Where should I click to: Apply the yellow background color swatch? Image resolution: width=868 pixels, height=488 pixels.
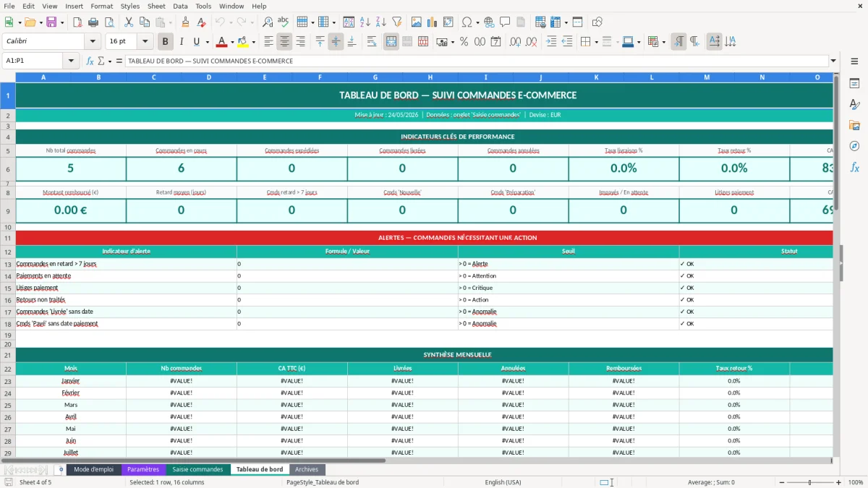point(243,42)
